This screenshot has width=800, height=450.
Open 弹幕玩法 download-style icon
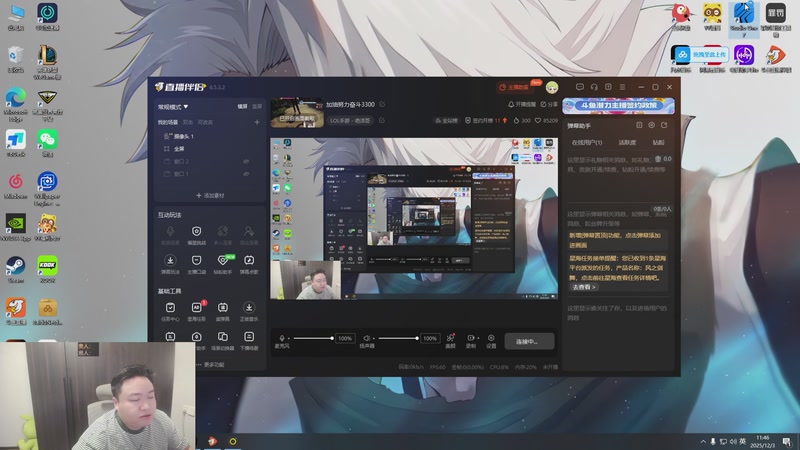170,264
